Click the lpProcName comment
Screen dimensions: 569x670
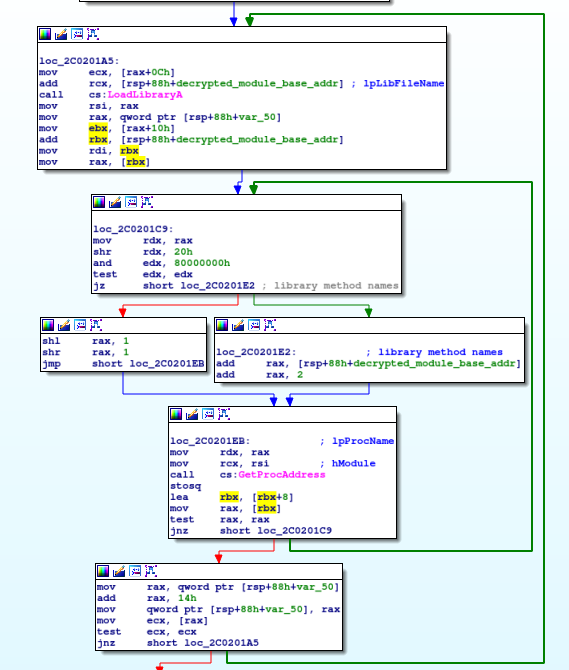tap(363, 441)
